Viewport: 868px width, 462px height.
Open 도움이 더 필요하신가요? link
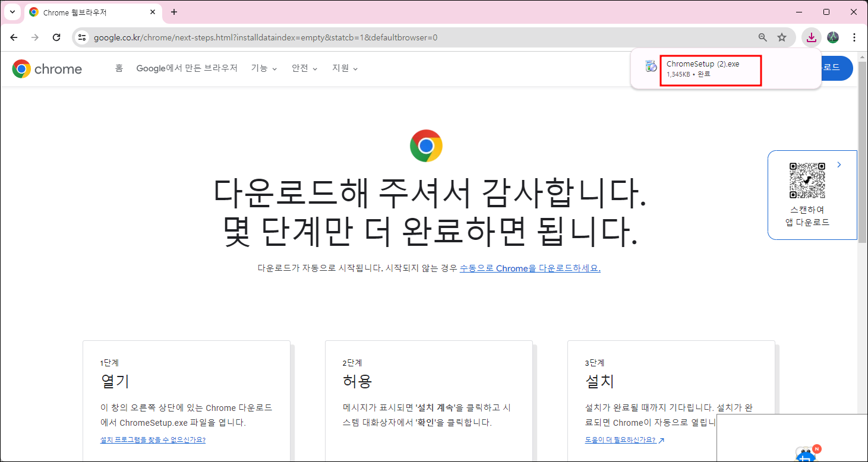click(x=624, y=440)
